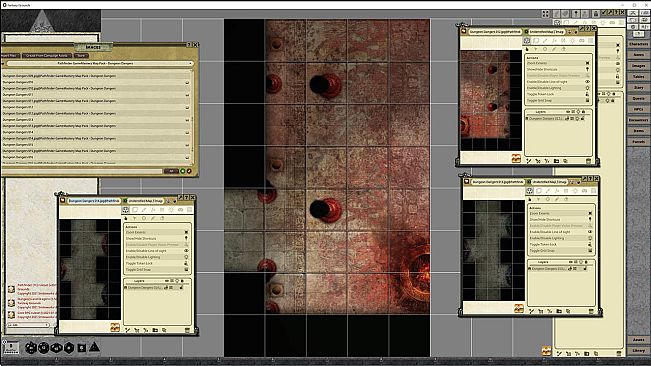The image size is (651, 366).
Task: Switch to Dungeon Dangers image tab in upper-right window
Action: tap(495, 32)
